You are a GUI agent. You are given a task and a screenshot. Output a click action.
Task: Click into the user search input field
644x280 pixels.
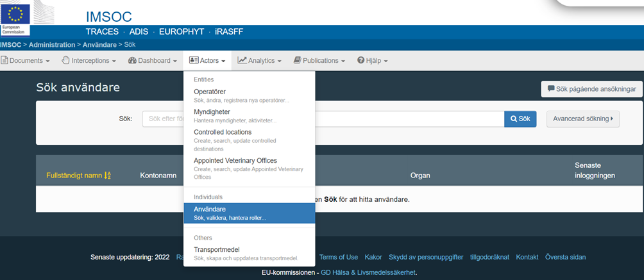[x=323, y=119]
